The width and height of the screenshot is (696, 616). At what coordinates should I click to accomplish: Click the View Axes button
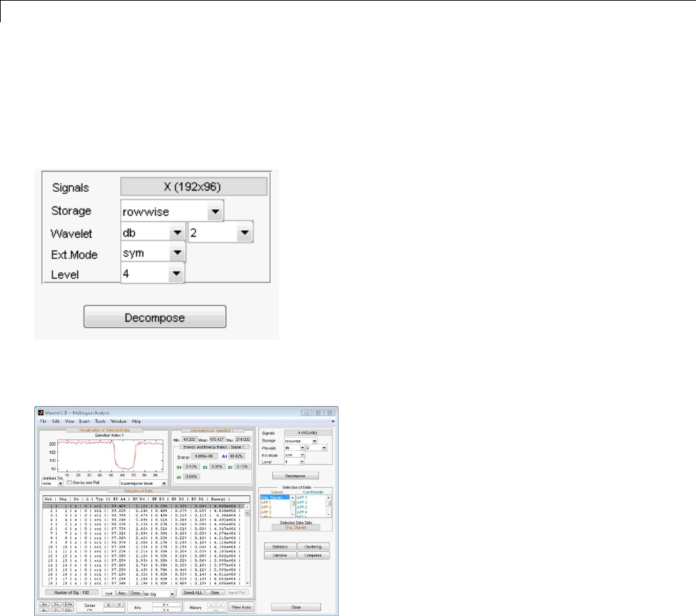pyautogui.click(x=241, y=607)
